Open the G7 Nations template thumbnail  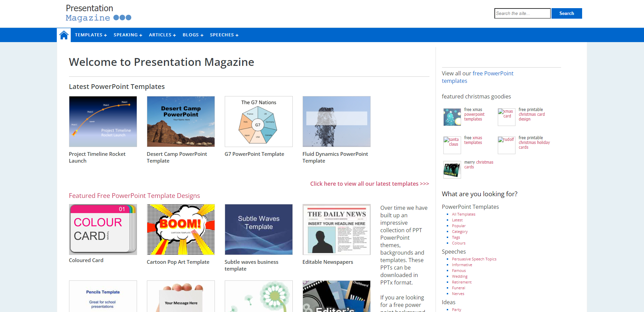(x=259, y=122)
